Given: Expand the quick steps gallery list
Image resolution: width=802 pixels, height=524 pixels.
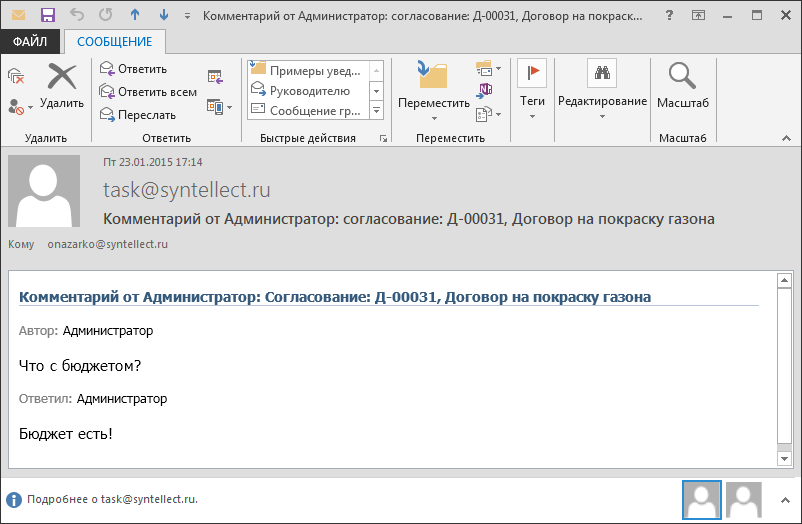Looking at the screenshot, I should pos(377,110).
